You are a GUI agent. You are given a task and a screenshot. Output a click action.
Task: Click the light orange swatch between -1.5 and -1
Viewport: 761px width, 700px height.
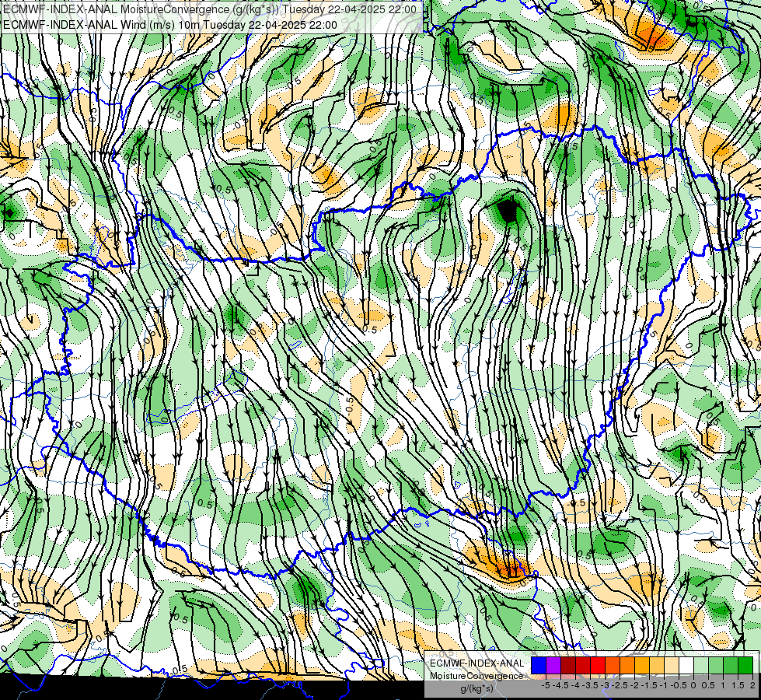point(657,665)
